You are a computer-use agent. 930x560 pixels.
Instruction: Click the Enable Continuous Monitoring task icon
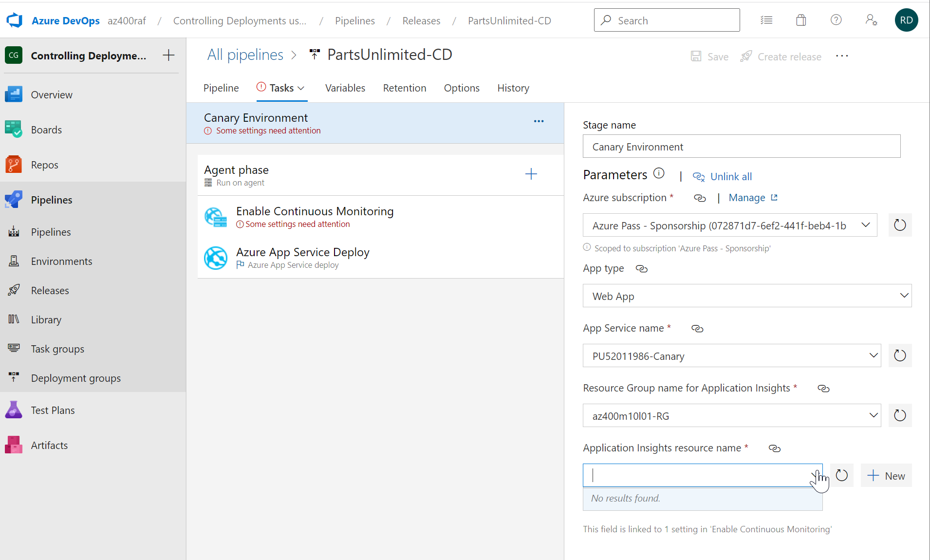click(216, 218)
